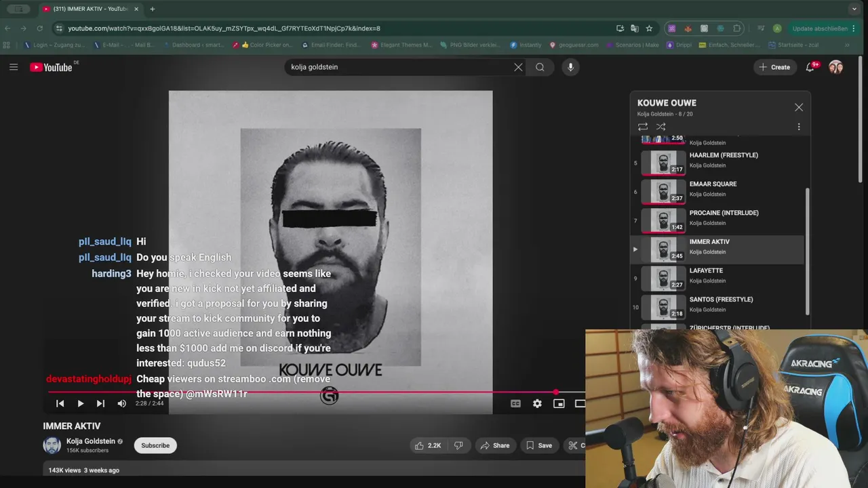Clear the search box with the X
868x488 pixels.
pyautogui.click(x=518, y=67)
